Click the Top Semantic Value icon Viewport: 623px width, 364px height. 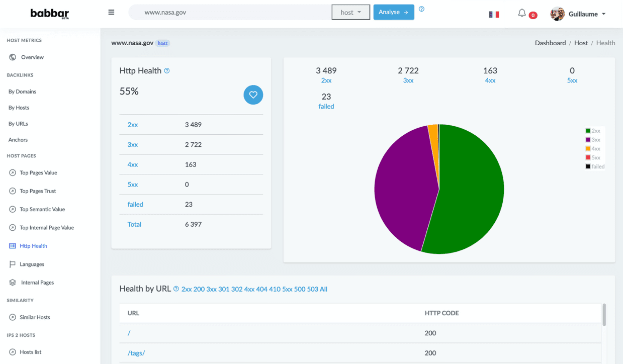[12, 209]
